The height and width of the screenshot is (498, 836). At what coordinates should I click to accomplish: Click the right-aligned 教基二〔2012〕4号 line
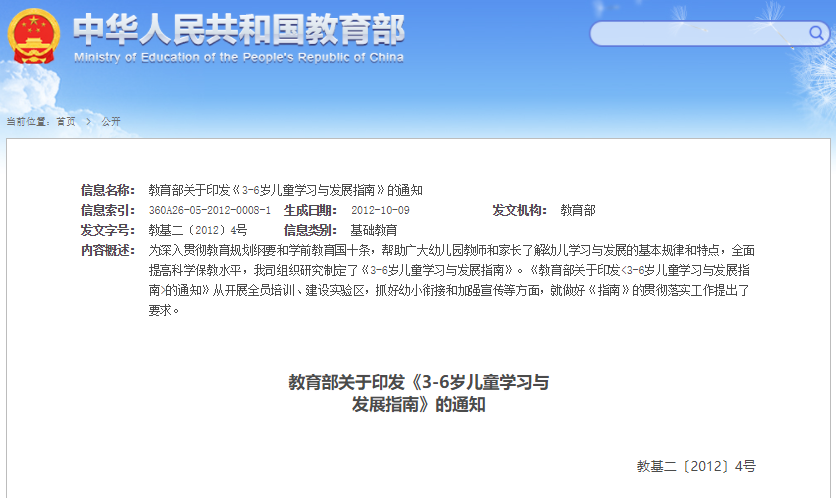696,466
